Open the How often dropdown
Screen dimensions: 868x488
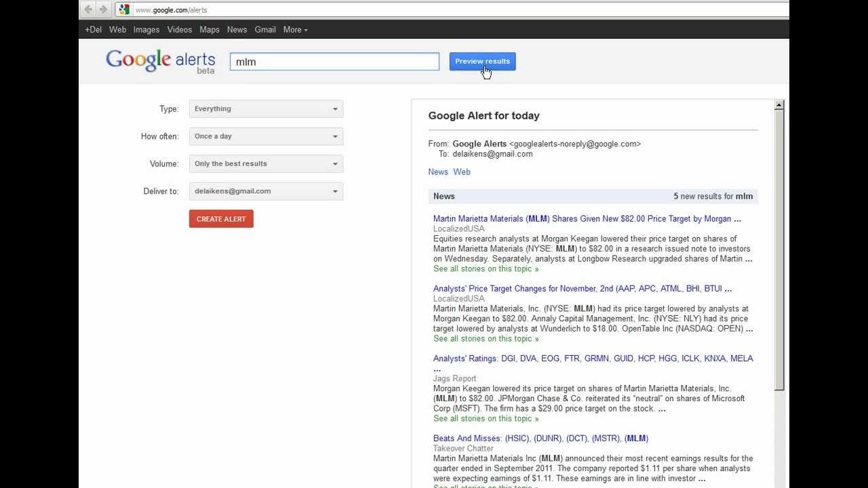266,136
